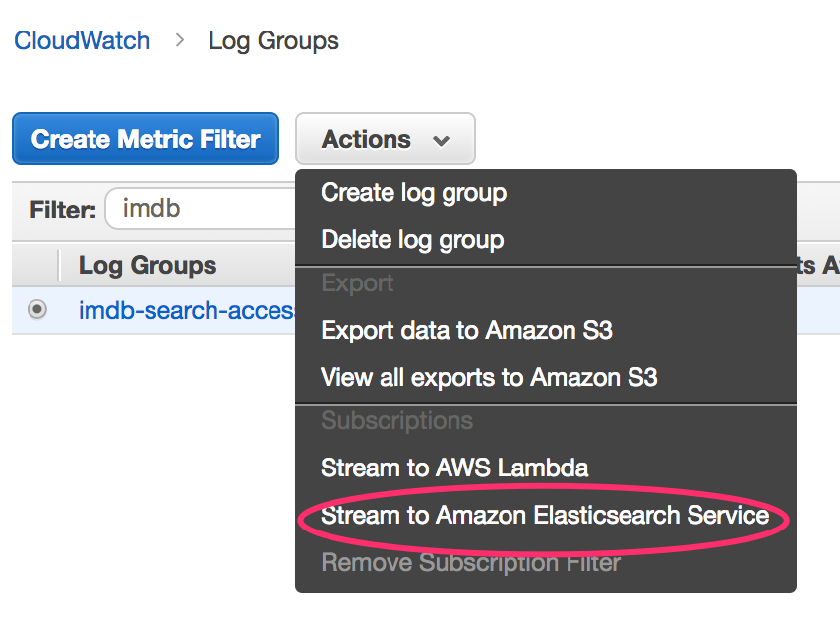840x624 pixels.
Task: Open the Actions dropdown button
Action: (x=385, y=139)
